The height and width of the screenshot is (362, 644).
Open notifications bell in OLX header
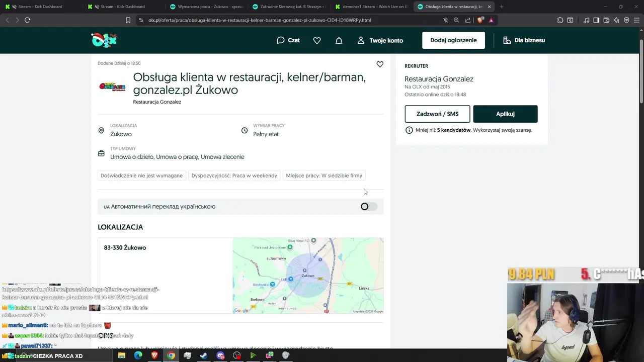tap(339, 40)
